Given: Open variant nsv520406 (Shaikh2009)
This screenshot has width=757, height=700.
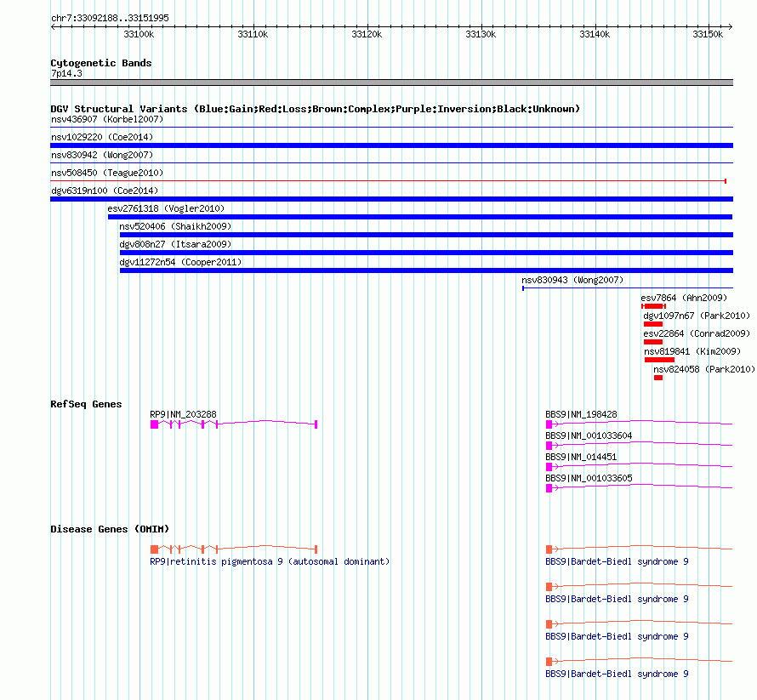Looking at the screenshot, I should (x=175, y=226).
